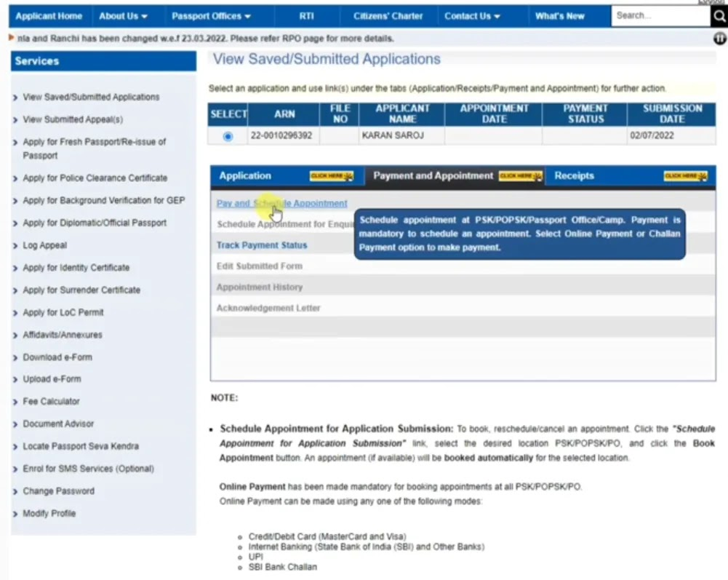
Task: Select the KARAN SAROJ application radio button
Action: 227,136
